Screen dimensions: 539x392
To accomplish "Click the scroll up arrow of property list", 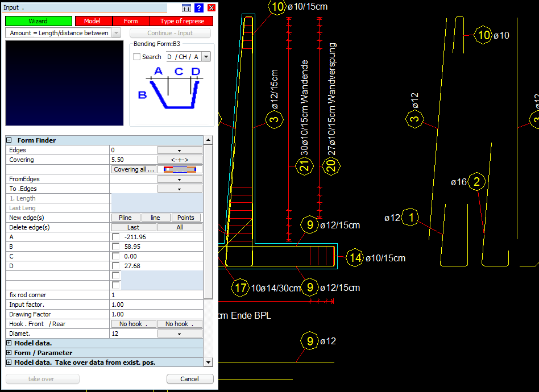I will point(208,140).
